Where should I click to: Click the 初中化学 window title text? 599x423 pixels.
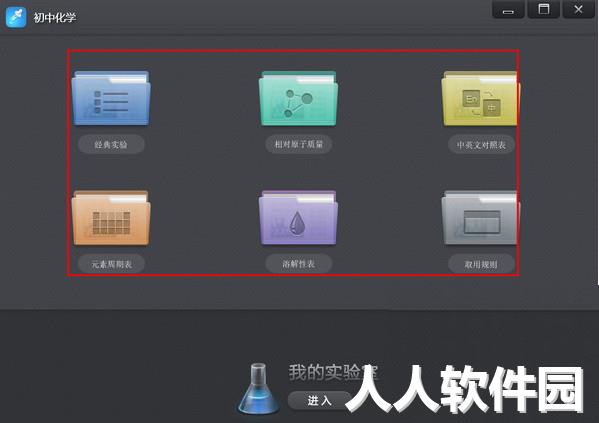tap(55, 18)
